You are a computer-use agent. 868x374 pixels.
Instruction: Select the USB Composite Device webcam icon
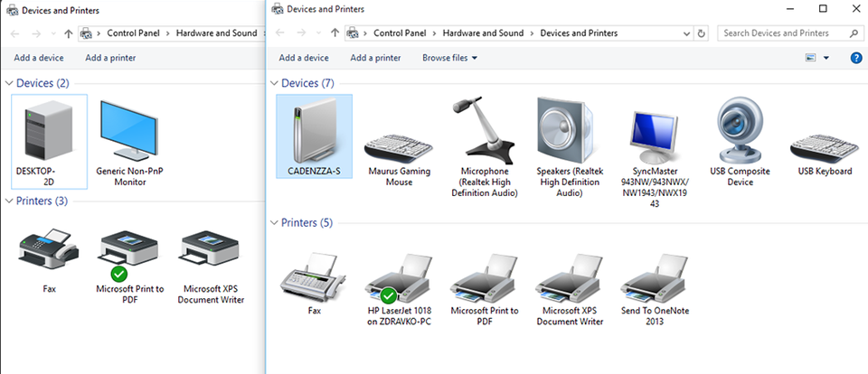pos(740,141)
